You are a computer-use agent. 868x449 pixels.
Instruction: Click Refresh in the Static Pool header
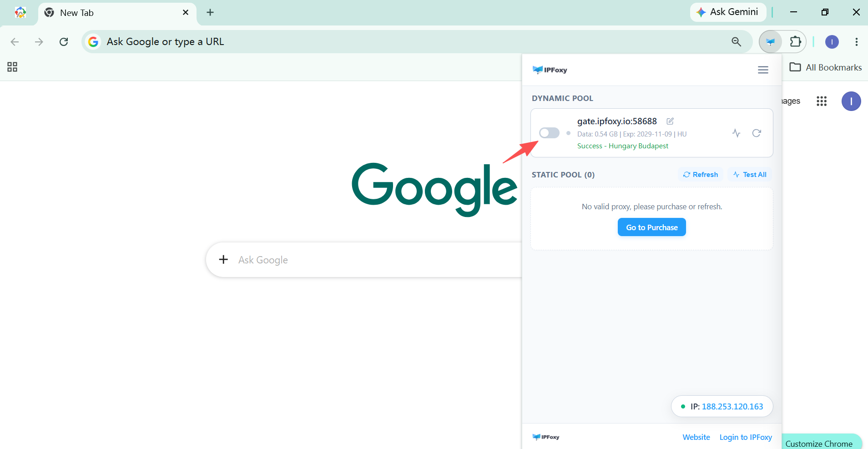[701, 175]
